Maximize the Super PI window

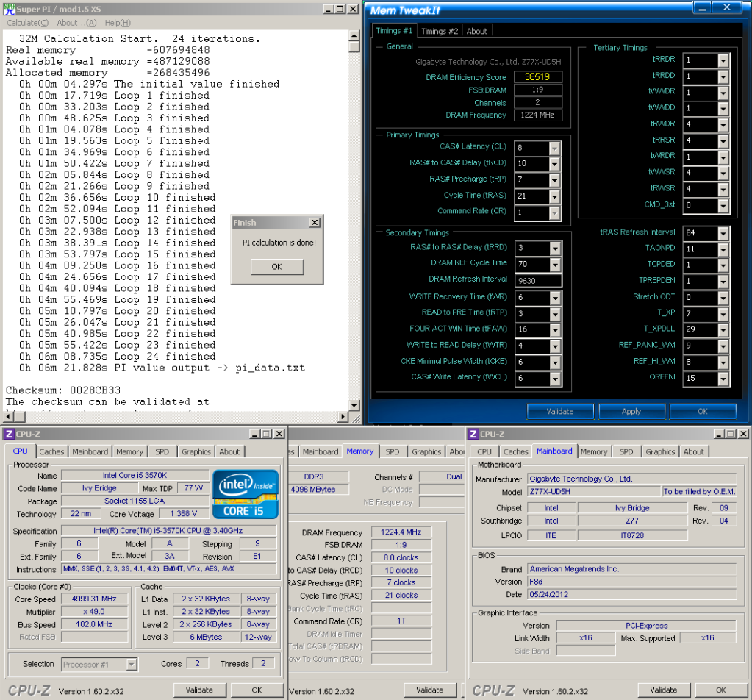point(340,9)
